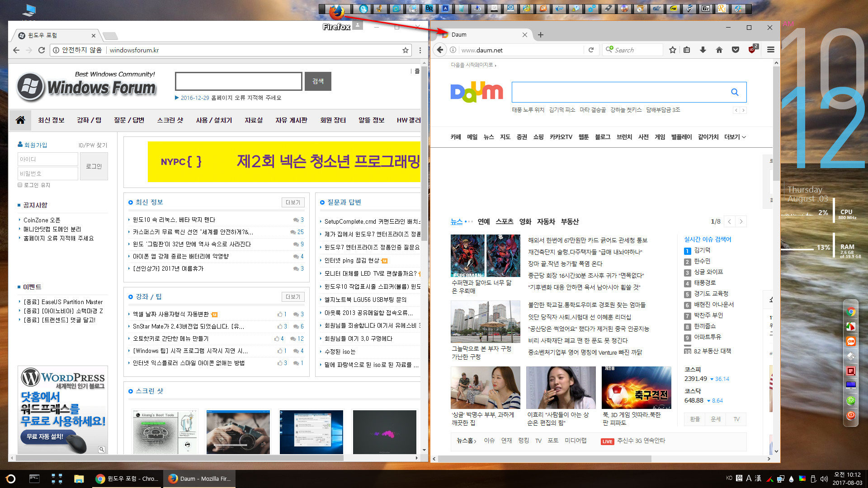Open the 회원가입 link
Screen dimensions: 868x488
(32, 145)
